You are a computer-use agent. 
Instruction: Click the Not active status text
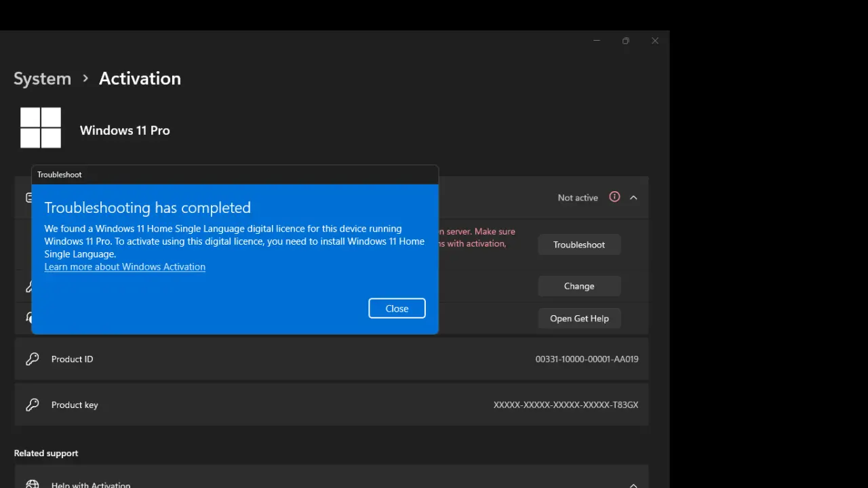(x=578, y=198)
